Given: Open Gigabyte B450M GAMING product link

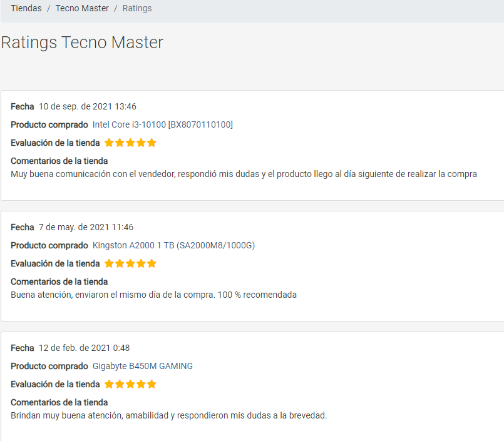Looking at the screenshot, I should [143, 366].
